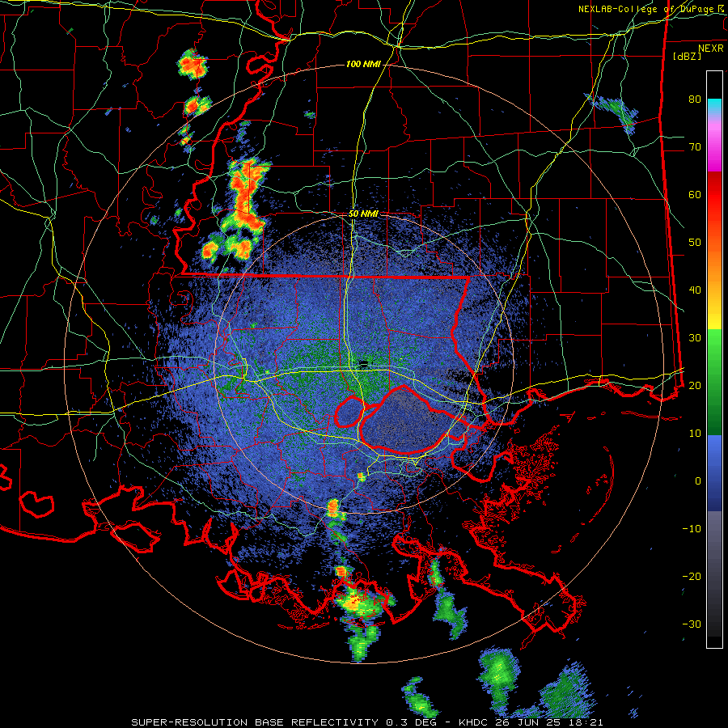
Task: Click the 80 value on the dBZ scale
Action: coord(695,99)
